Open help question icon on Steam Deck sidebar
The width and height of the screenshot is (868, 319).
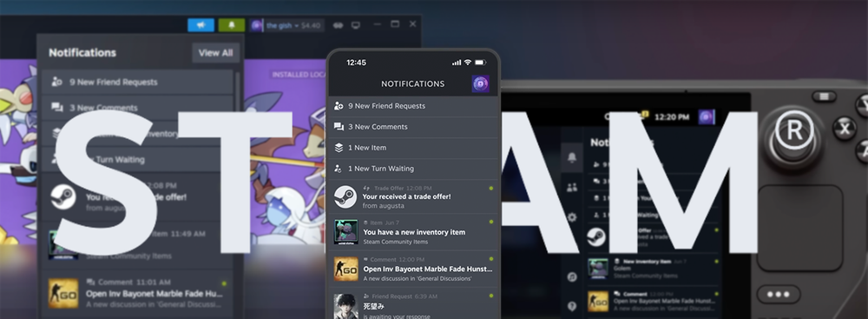572,306
